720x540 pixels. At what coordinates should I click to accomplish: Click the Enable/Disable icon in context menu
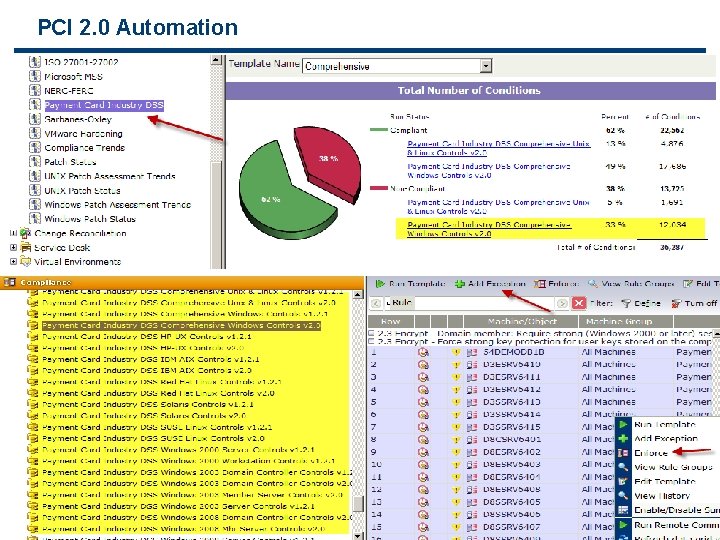coord(623,510)
